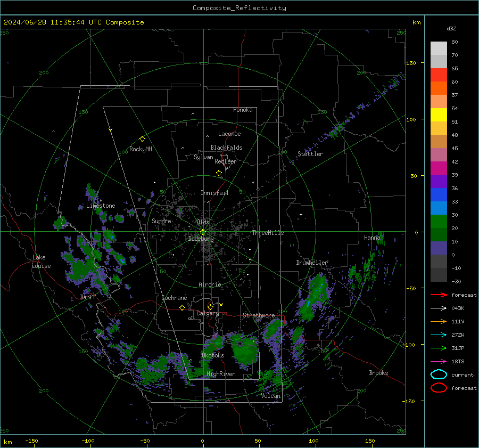Click the Sylvan label
The width and height of the screenshot is (479, 448).
pyautogui.click(x=203, y=157)
